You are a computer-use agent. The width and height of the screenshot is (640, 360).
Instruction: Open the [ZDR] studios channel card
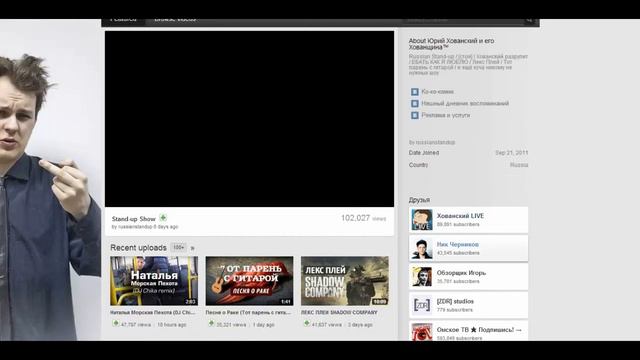469,305
